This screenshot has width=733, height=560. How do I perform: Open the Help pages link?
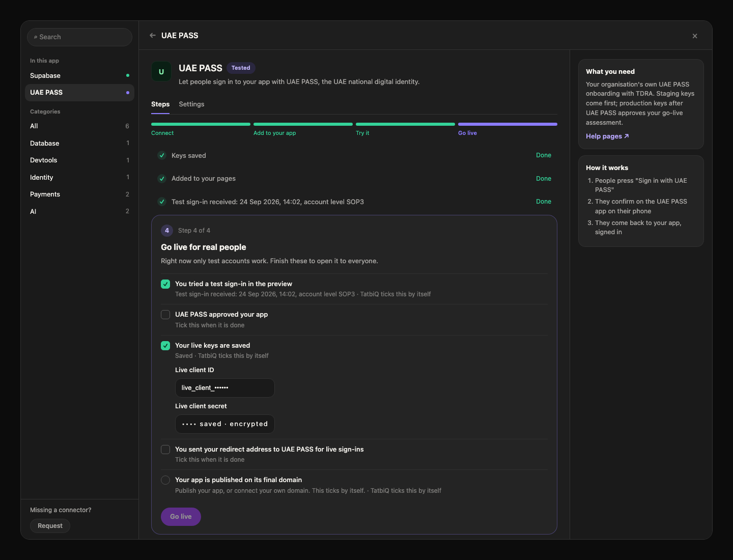pos(607,136)
